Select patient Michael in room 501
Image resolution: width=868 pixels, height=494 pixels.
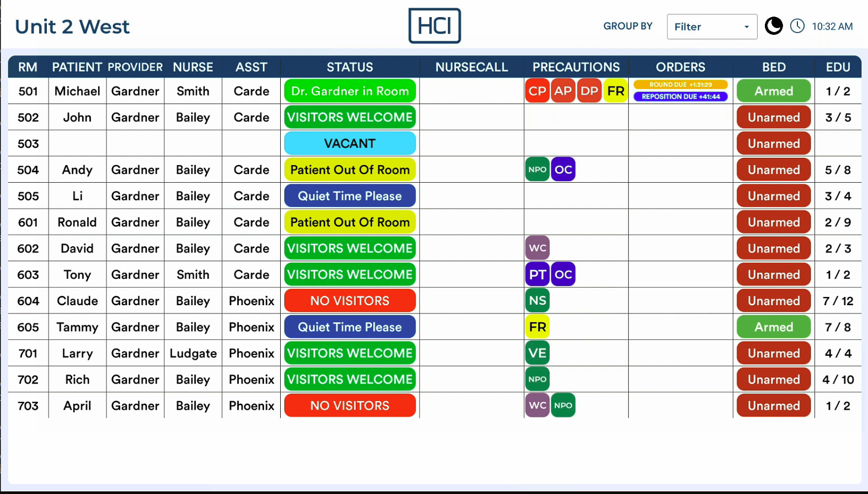[77, 91]
